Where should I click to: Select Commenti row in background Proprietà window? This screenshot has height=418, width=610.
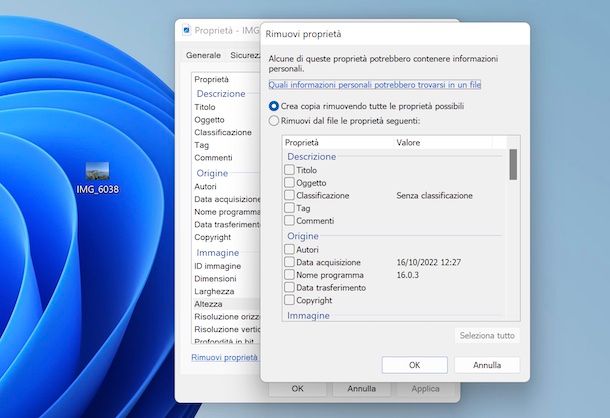pyautogui.click(x=226, y=158)
